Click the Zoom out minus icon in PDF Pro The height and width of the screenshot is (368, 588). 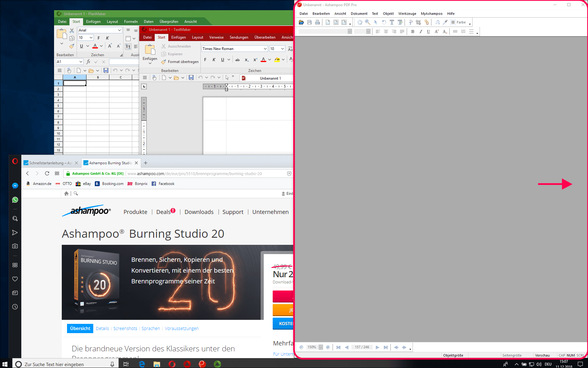301,347
